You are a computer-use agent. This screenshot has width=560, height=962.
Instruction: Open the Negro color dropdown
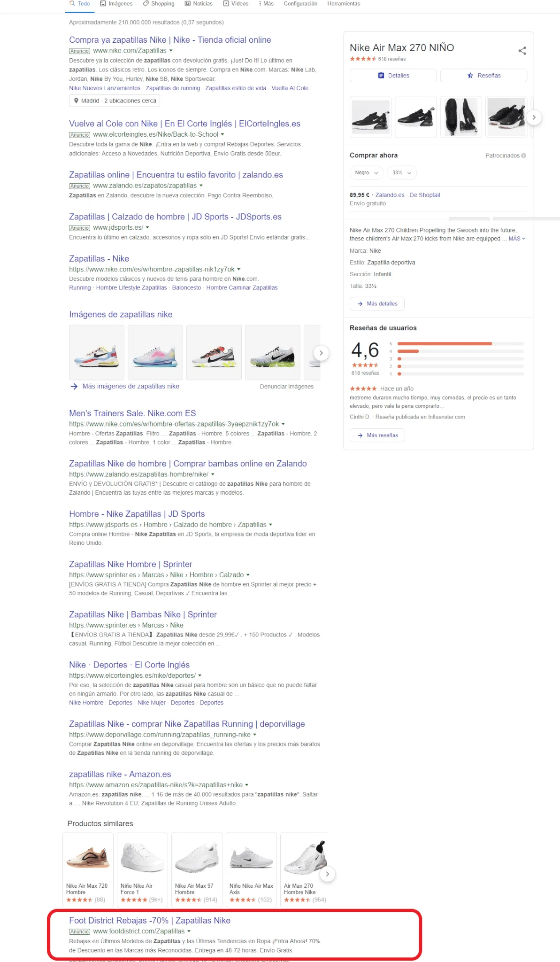(x=367, y=173)
